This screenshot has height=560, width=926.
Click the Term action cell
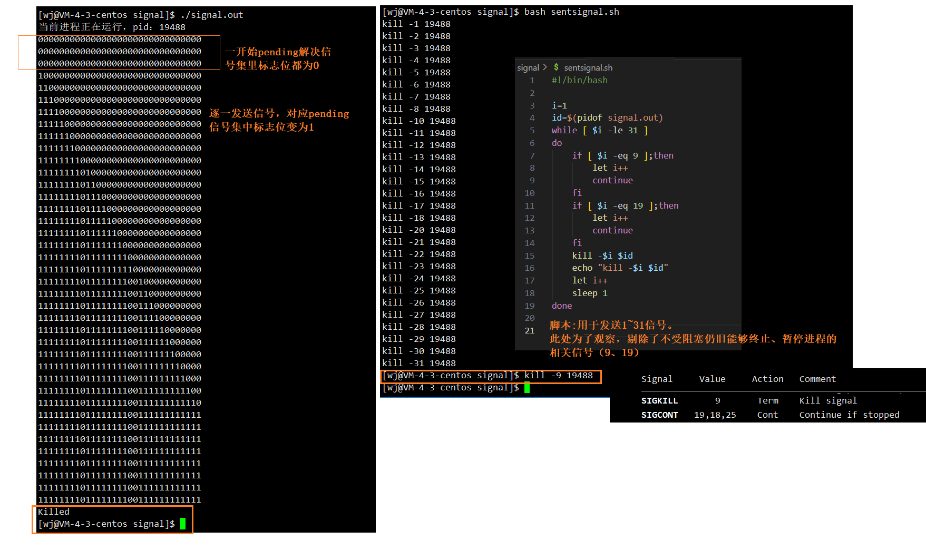[x=768, y=400]
